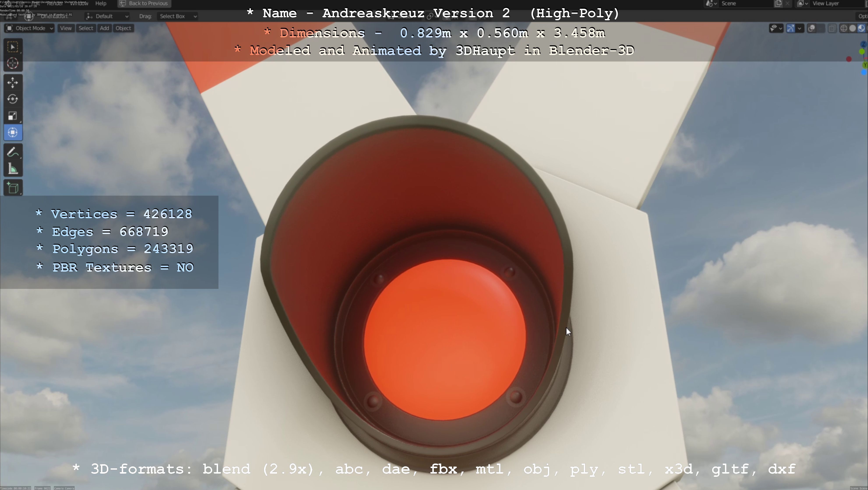Switch to material preview shading
Screen dimensions: 868x490
tap(861, 28)
